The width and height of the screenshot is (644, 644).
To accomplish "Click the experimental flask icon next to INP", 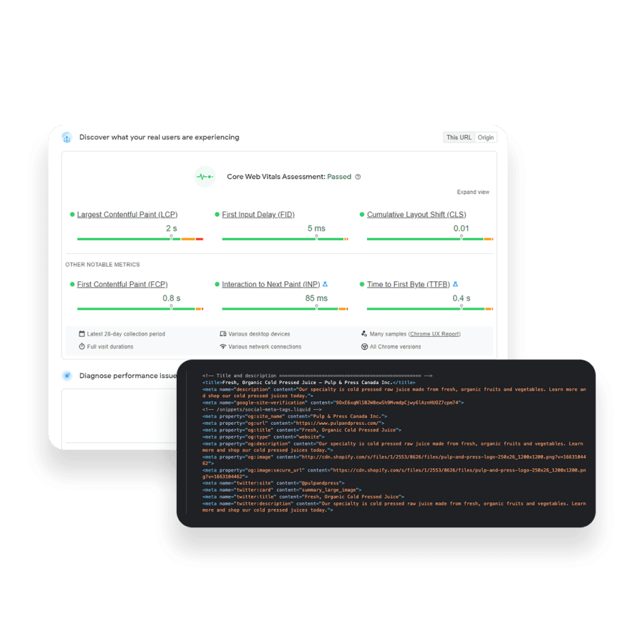I will pos(324,284).
